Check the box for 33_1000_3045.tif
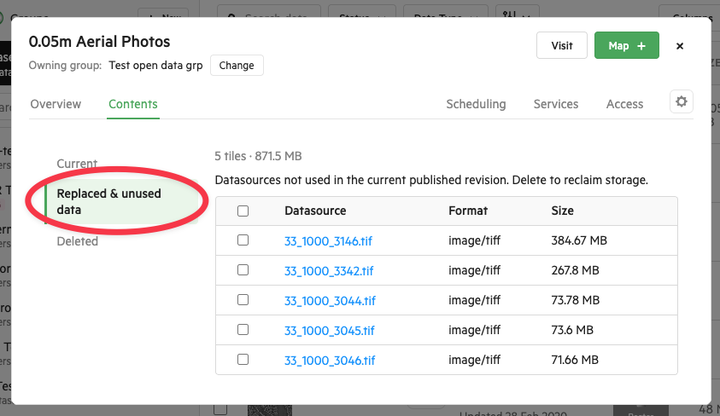This screenshot has height=416, width=720. coord(243,330)
